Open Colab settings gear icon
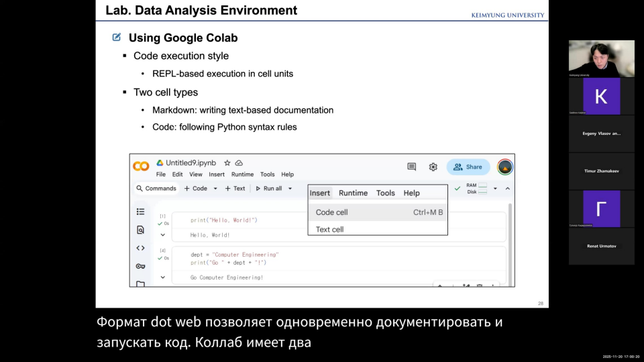 pyautogui.click(x=433, y=167)
